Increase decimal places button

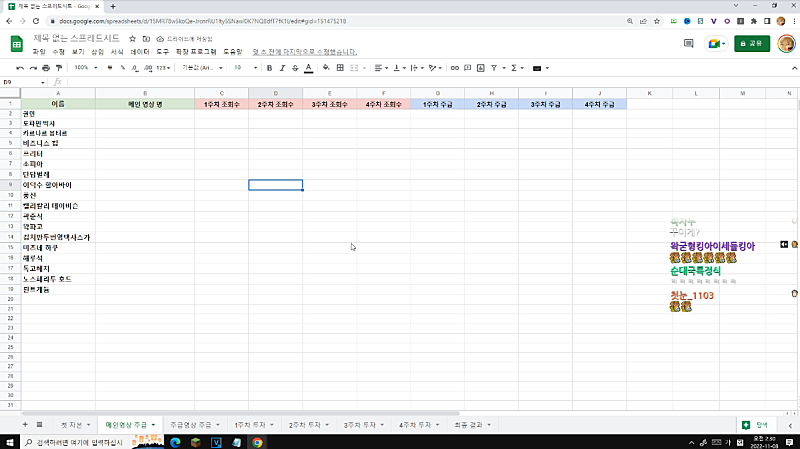tap(148, 68)
